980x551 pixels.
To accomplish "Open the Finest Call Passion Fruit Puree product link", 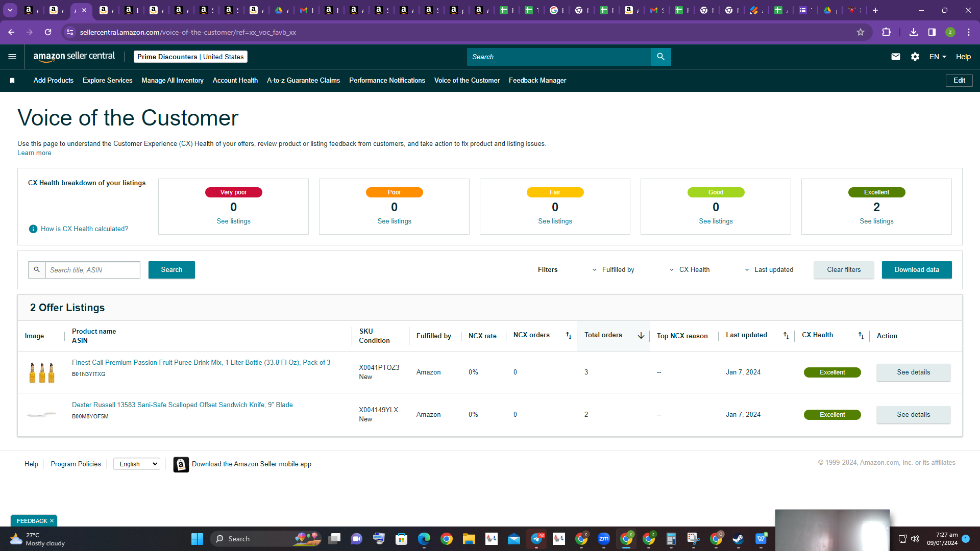I will click(x=201, y=363).
